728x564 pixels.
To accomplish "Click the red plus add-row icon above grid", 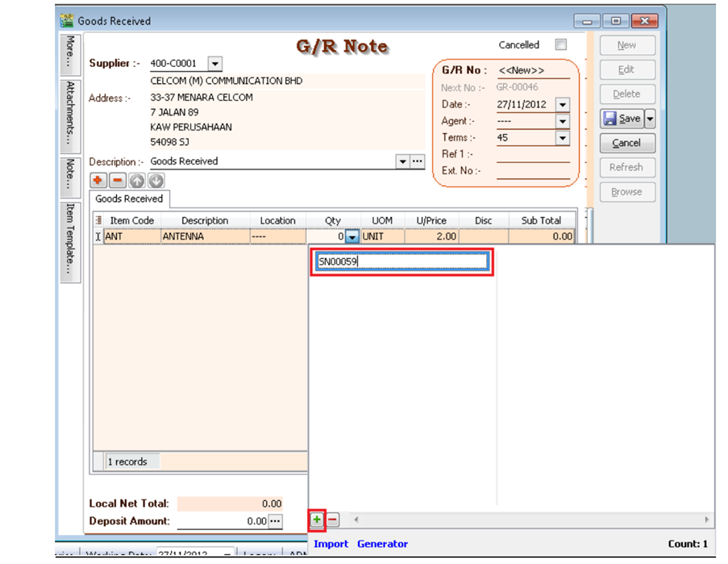I will 98,182.
